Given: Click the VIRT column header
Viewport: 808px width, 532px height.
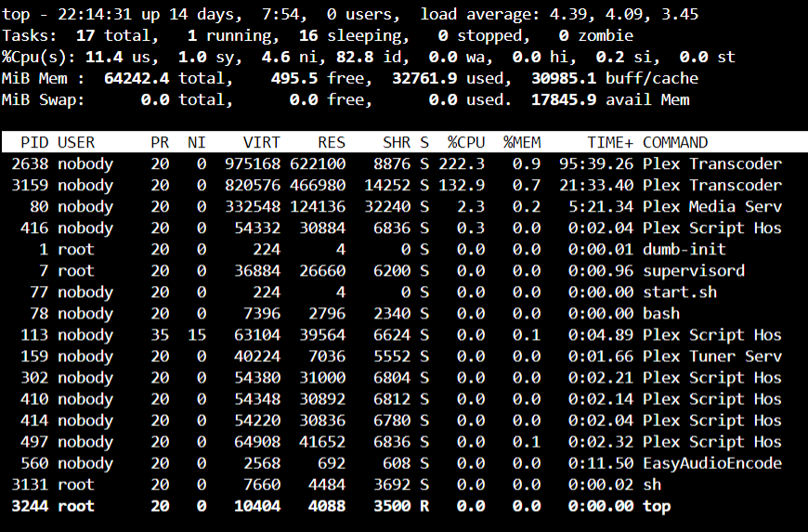Looking at the screenshot, I should tap(262, 142).
